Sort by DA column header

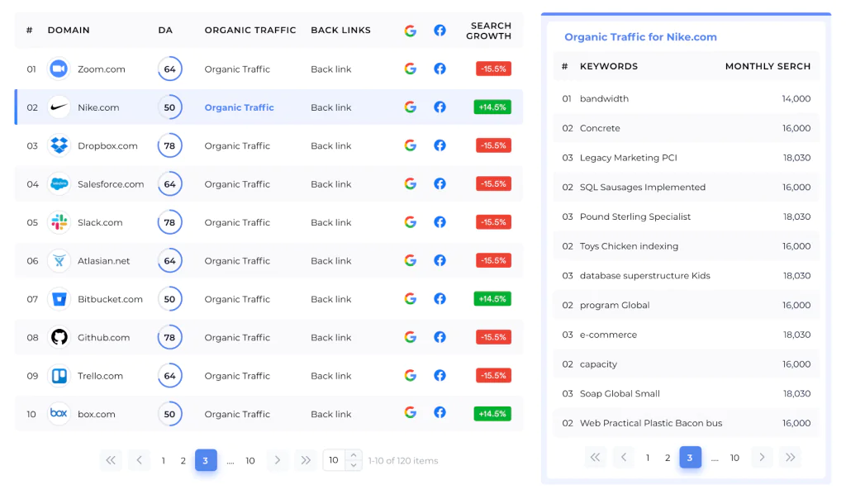165,31
